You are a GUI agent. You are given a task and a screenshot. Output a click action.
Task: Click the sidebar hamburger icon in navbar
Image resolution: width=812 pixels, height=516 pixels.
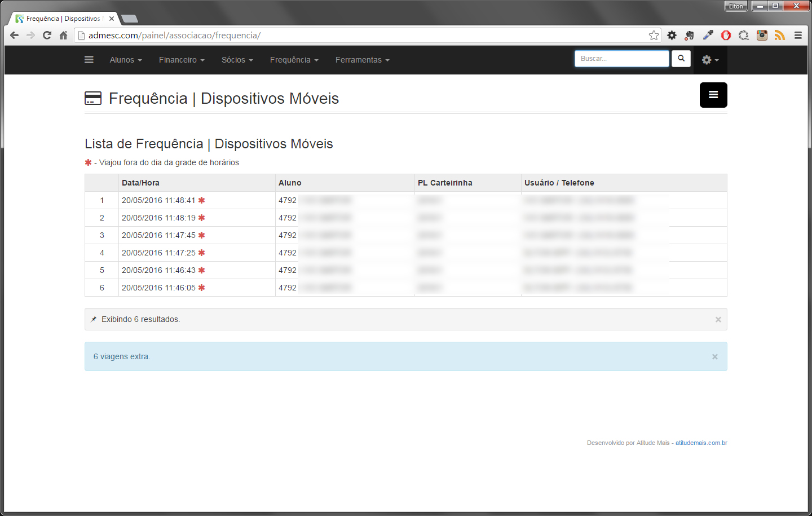(89, 60)
